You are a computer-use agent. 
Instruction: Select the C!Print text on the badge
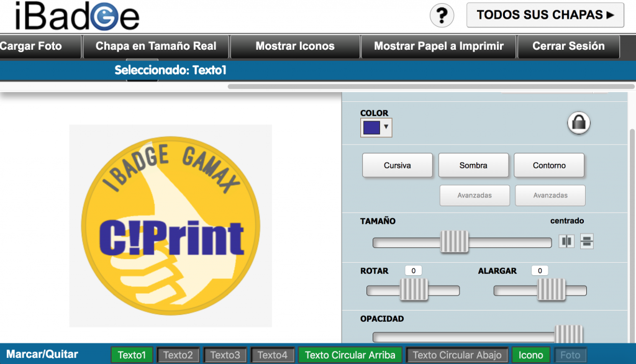click(x=171, y=238)
